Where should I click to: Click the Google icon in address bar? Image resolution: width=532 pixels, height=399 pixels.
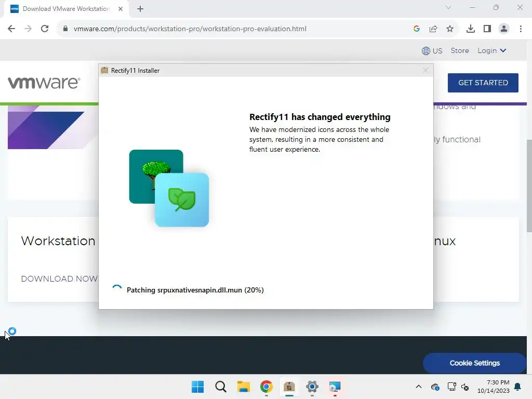pos(417,29)
